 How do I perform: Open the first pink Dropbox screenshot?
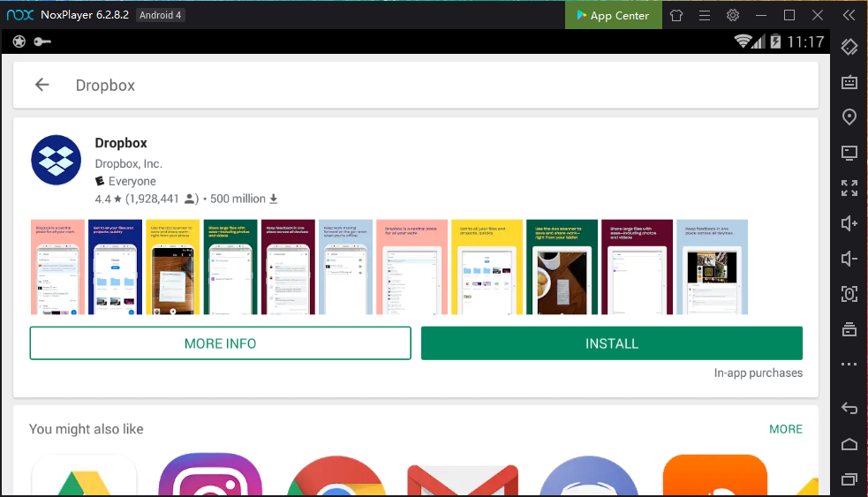click(57, 267)
